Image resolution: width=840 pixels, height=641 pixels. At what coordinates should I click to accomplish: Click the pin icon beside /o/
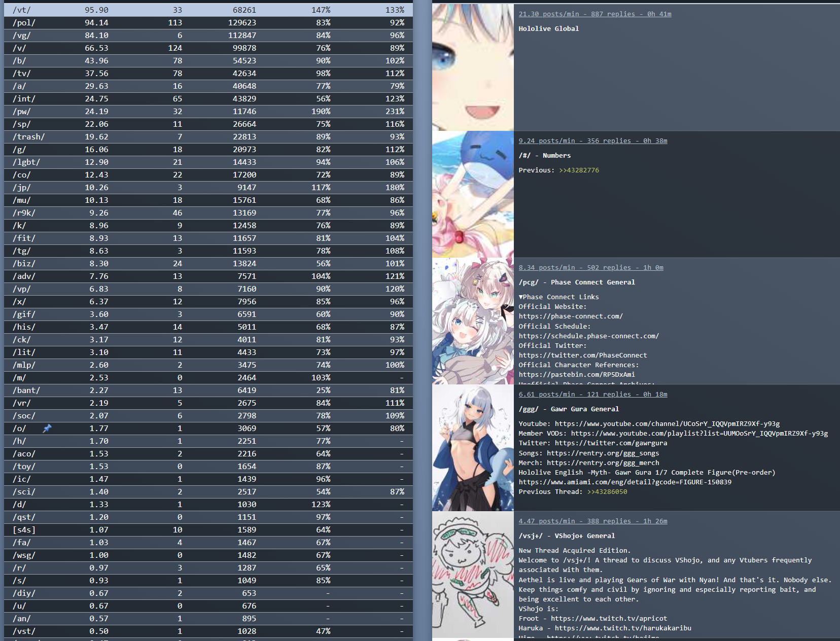pos(47,429)
